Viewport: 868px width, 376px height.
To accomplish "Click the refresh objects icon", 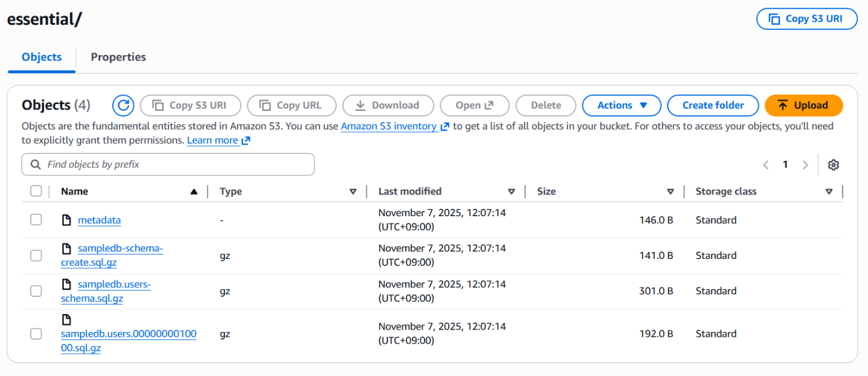I will tap(123, 105).
